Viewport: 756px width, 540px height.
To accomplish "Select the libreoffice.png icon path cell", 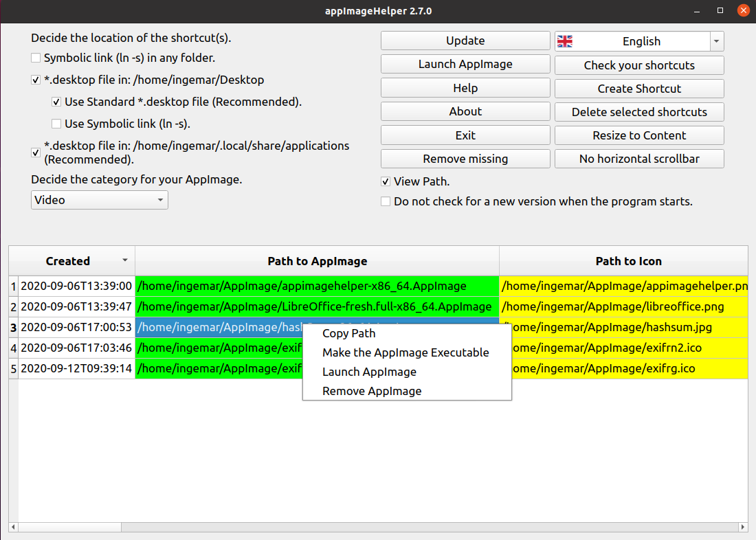I will click(623, 307).
